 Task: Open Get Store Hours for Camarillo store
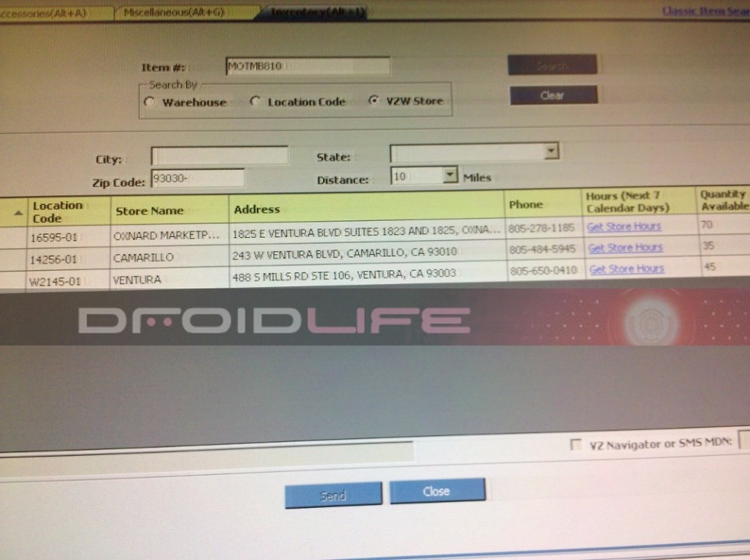tap(625, 248)
